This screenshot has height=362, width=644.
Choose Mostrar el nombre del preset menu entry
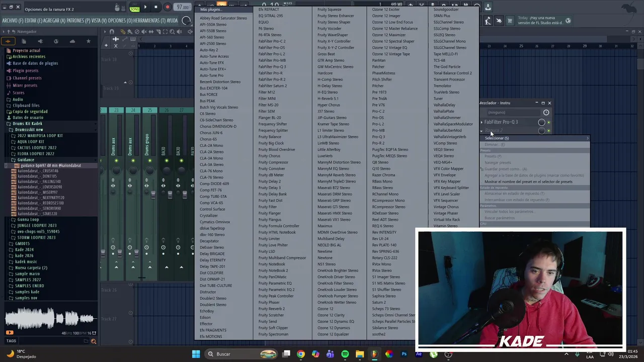pyautogui.click(x=528, y=182)
